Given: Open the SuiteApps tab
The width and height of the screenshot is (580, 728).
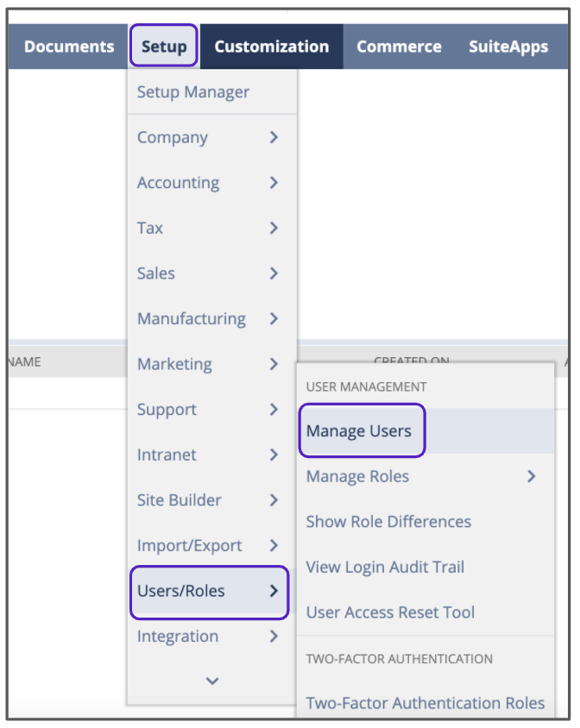Looking at the screenshot, I should click(x=507, y=47).
